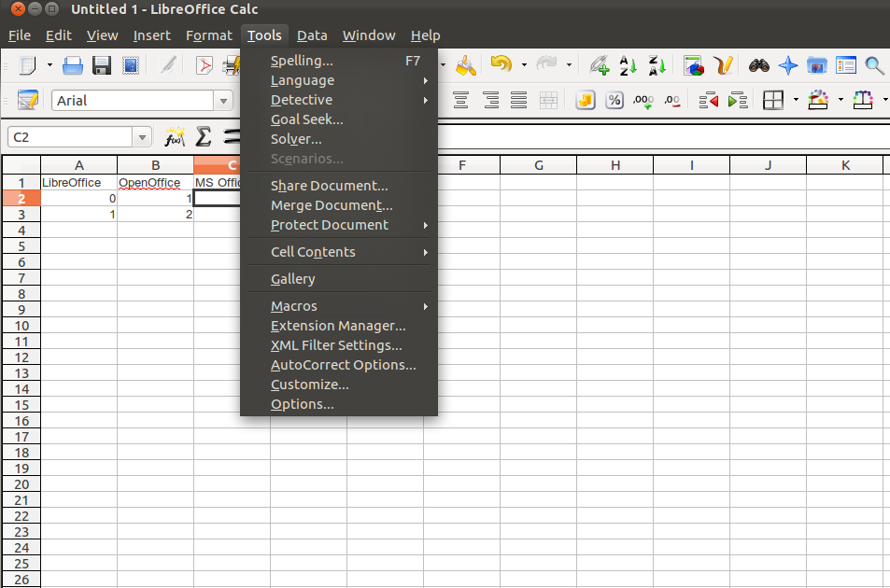Add a decimal place
This screenshot has height=588, width=890.
click(642, 100)
